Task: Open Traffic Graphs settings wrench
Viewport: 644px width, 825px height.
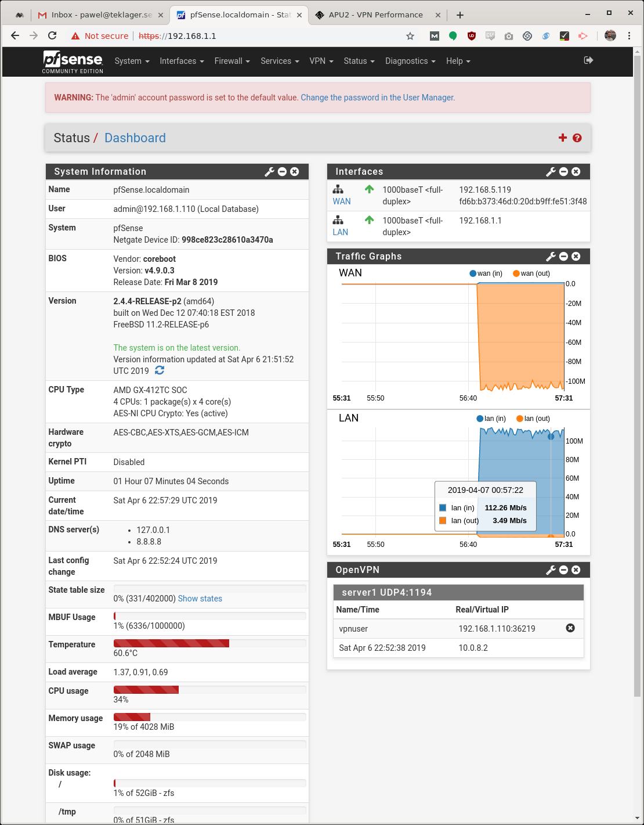Action: [551, 257]
